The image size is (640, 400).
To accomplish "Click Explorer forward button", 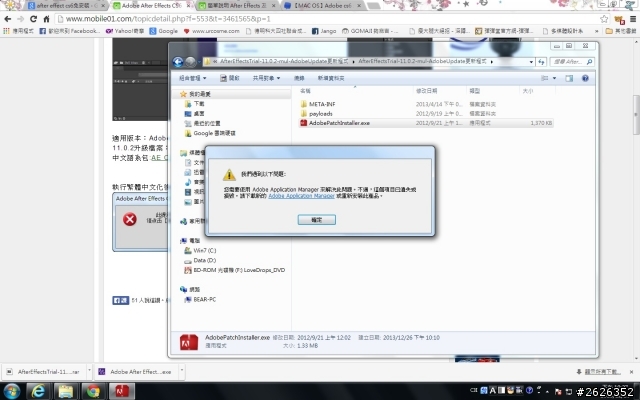I will [190, 62].
